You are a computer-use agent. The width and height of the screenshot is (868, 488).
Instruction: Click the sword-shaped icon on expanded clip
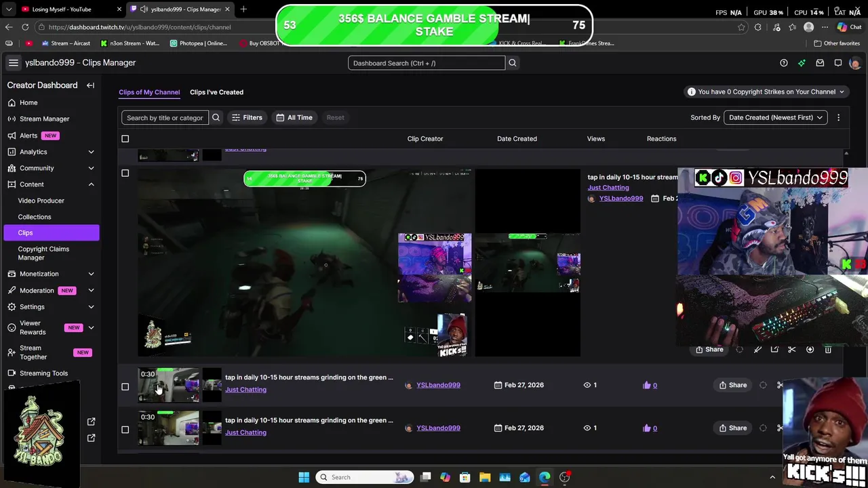click(757, 350)
